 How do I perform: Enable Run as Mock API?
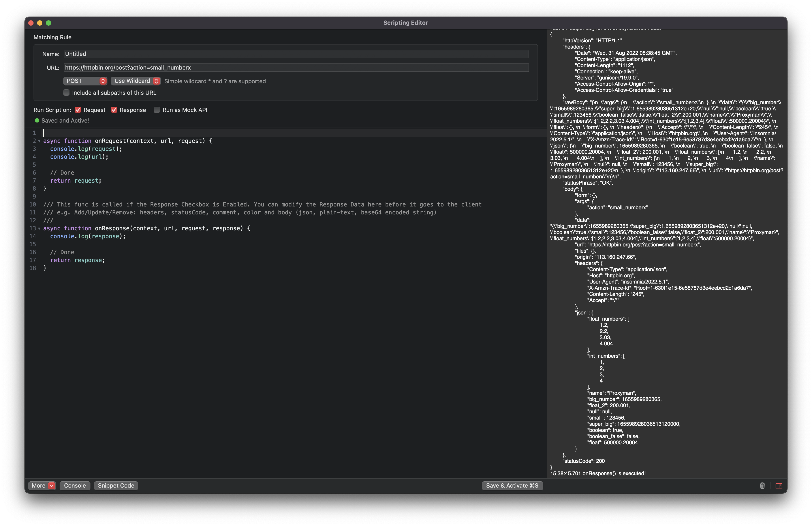tap(157, 110)
